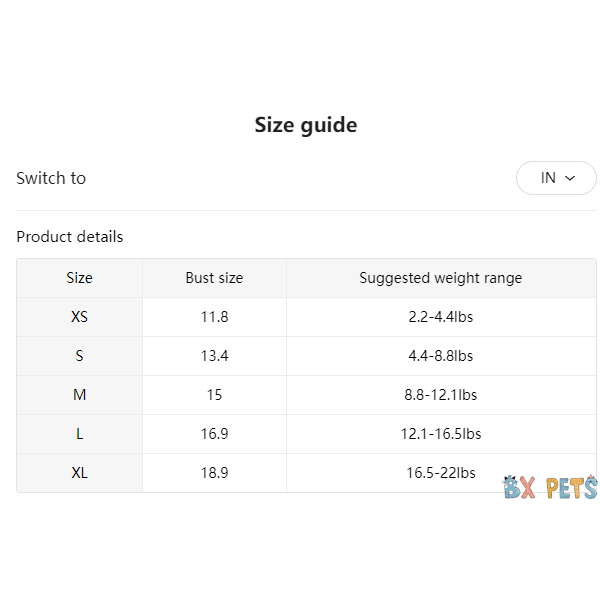Click bust size value 11.8
Screen dimensions: 600x600
click(x=214, y=317)
